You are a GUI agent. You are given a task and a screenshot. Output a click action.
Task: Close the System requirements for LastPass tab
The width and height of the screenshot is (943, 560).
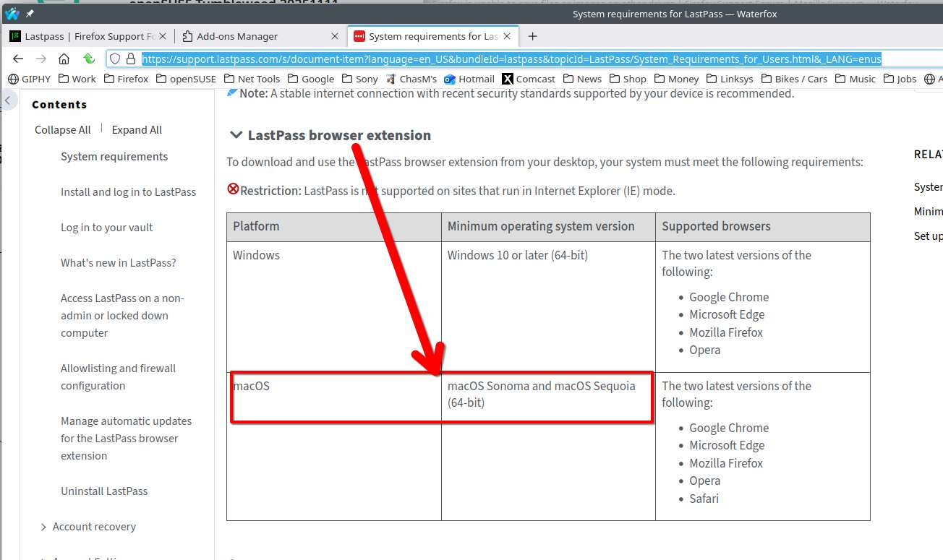507,36
